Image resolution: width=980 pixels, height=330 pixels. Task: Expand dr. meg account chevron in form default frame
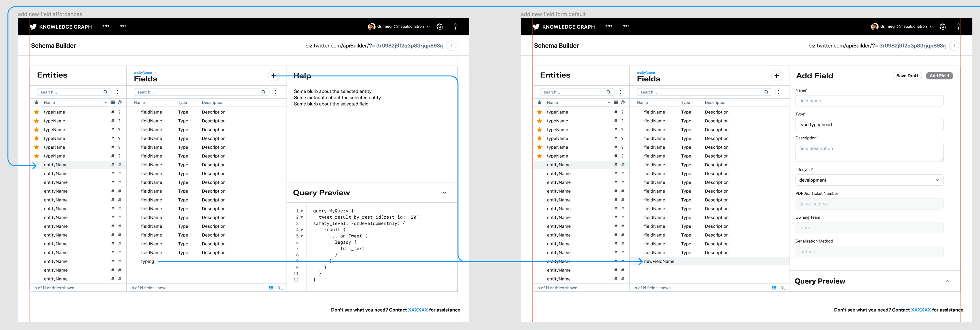(931, 27)
